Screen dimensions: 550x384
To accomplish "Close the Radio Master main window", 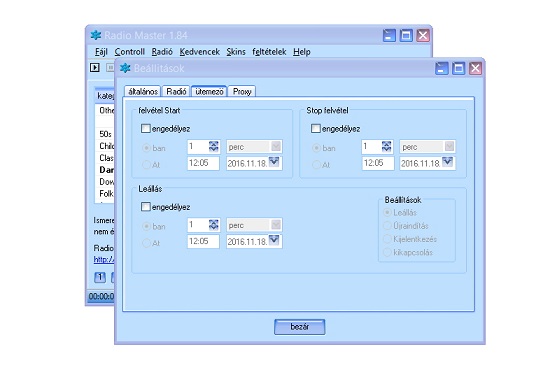I will click(423, 35).
